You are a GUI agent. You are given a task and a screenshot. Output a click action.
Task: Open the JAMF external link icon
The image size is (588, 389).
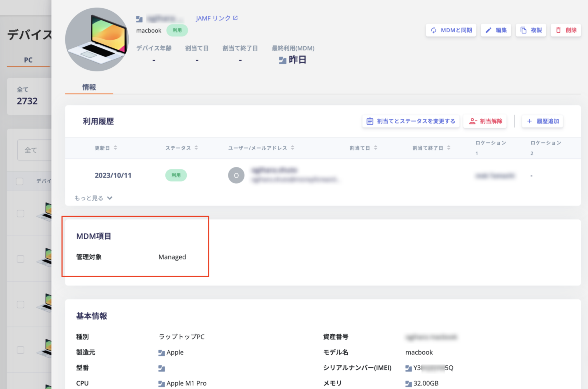[235, 18]
